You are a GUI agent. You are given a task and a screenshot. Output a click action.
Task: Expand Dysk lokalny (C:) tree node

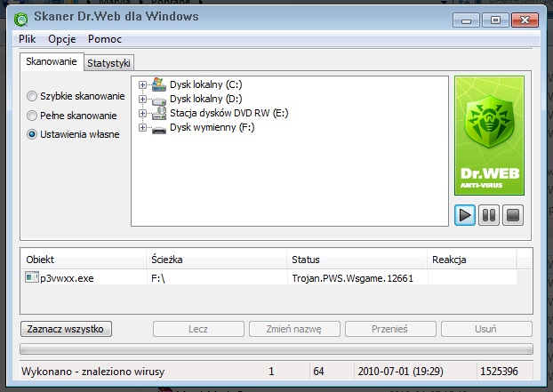(142, 84)
